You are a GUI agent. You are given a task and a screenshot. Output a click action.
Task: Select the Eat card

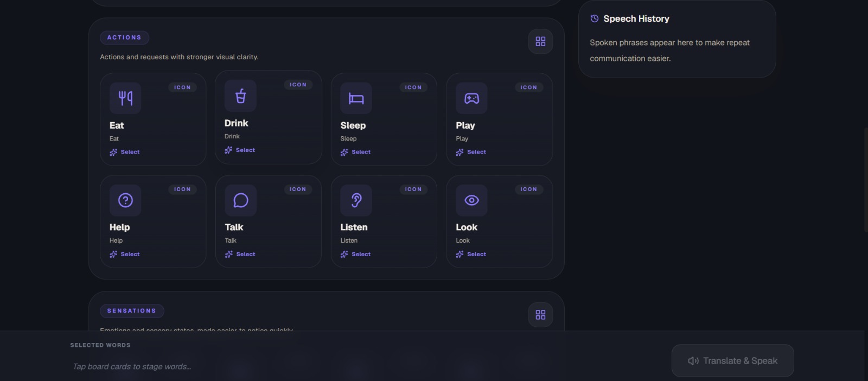(x=153, y=119)
